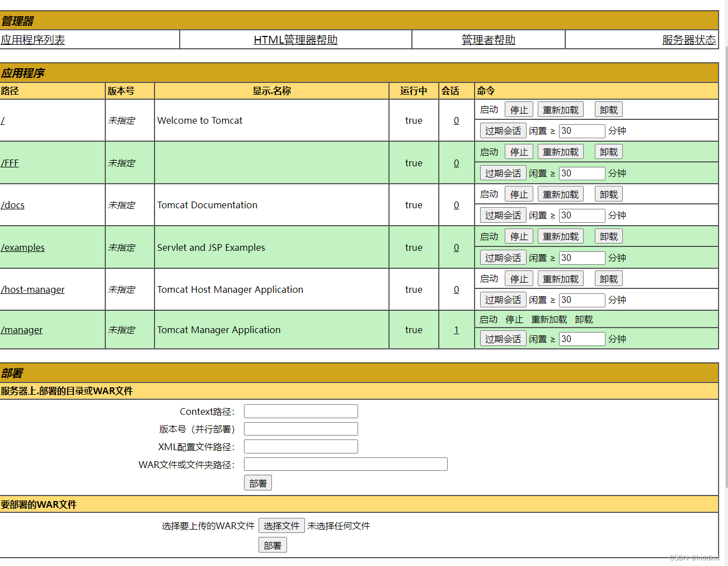
Task: Click 停止 for the /FFF application
Action: coord(519,152)
